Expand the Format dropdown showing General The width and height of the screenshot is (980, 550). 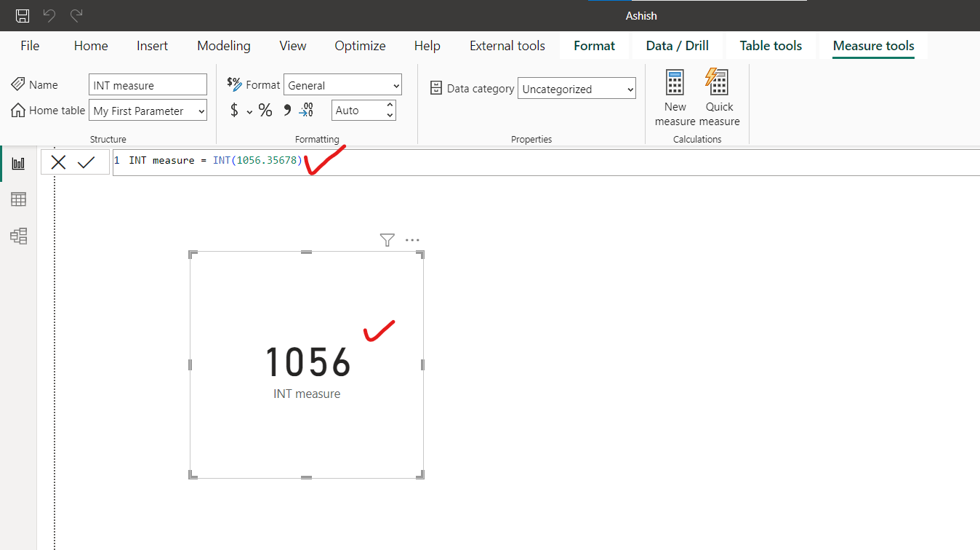pos(342,86)
